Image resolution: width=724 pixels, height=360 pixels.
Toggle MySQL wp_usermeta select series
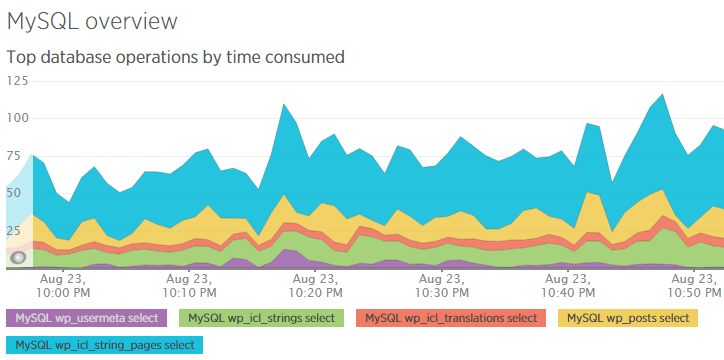(x=86, y=318)
